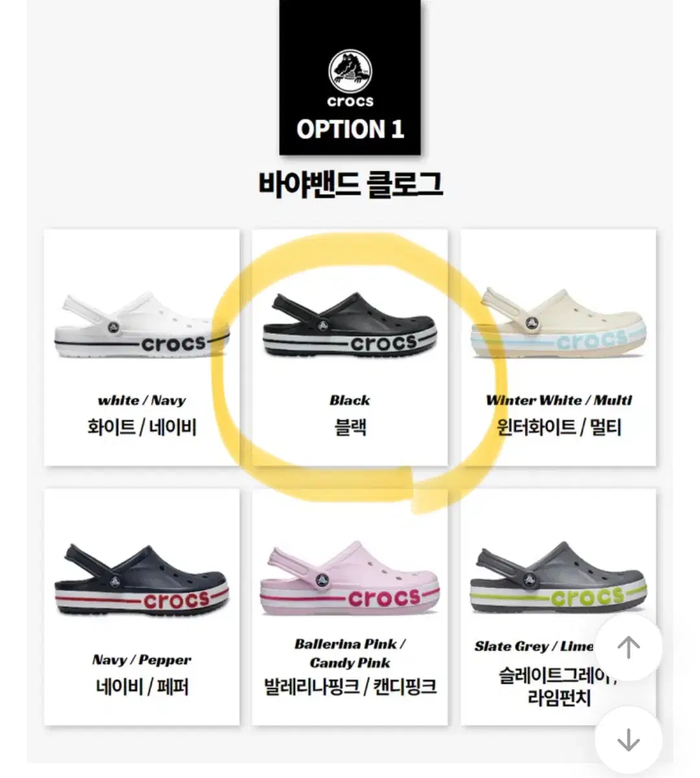Click the 네이비 / 페퍼 label
The height and width of the screenshot is (778, 700).
[x=141, y=687]
